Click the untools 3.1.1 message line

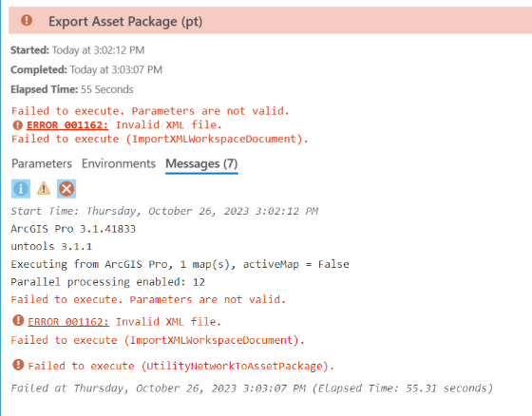coord(51,246)
